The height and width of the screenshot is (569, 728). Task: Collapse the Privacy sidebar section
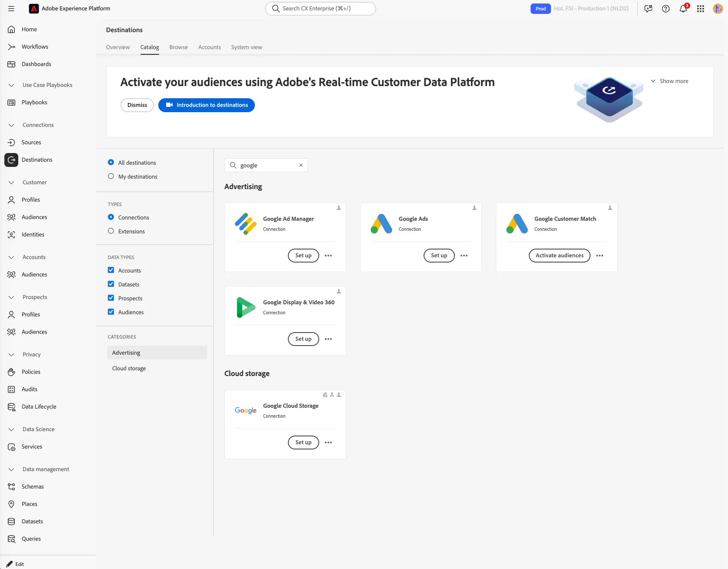coord(11,355)
